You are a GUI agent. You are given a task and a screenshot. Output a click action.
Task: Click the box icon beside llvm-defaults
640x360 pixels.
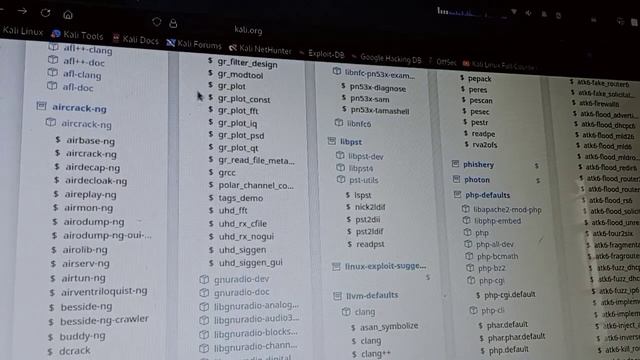pyautogui.click(x=337, y=296)
